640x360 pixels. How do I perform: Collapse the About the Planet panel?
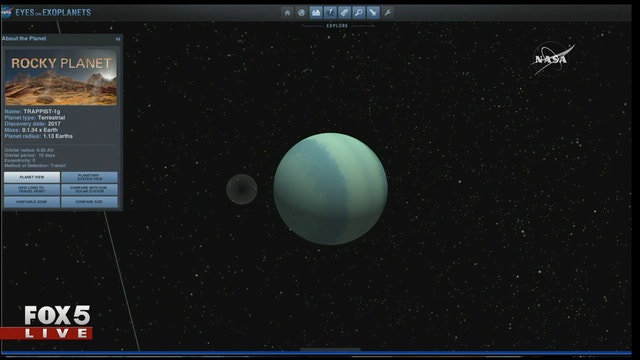[x=118, y=39]
